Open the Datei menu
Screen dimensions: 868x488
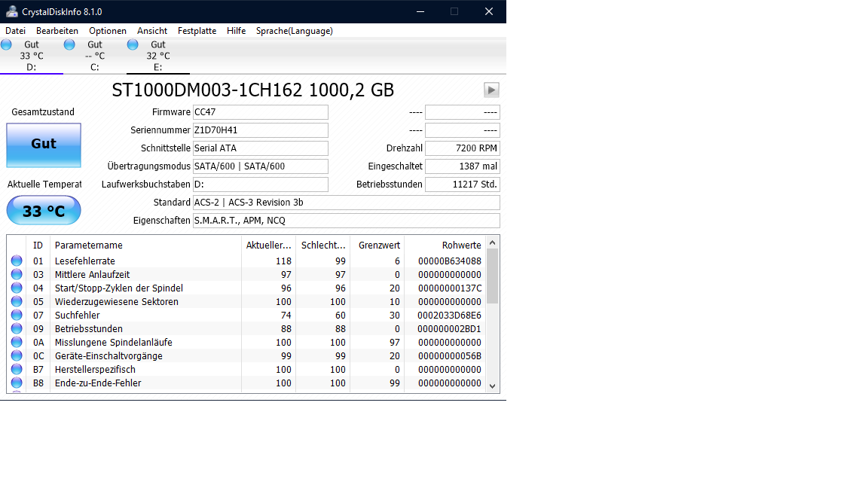[x=16, y=31]
